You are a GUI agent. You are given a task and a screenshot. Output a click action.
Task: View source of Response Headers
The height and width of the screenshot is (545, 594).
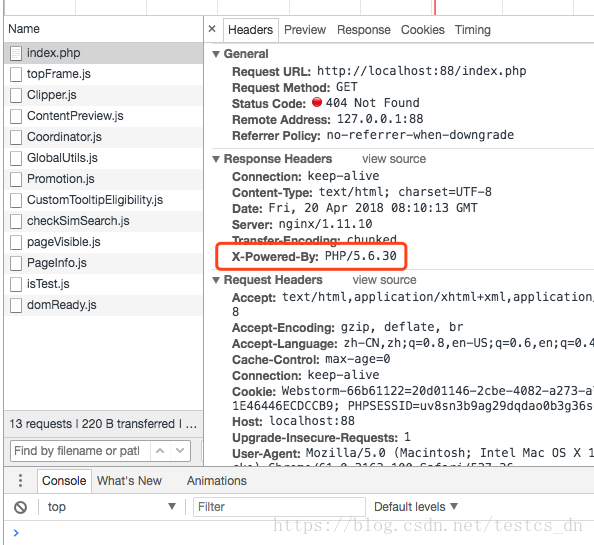[x=394, y=159]
